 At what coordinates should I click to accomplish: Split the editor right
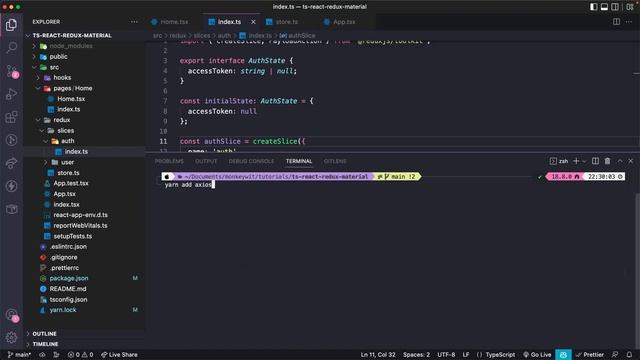point(616,22)
